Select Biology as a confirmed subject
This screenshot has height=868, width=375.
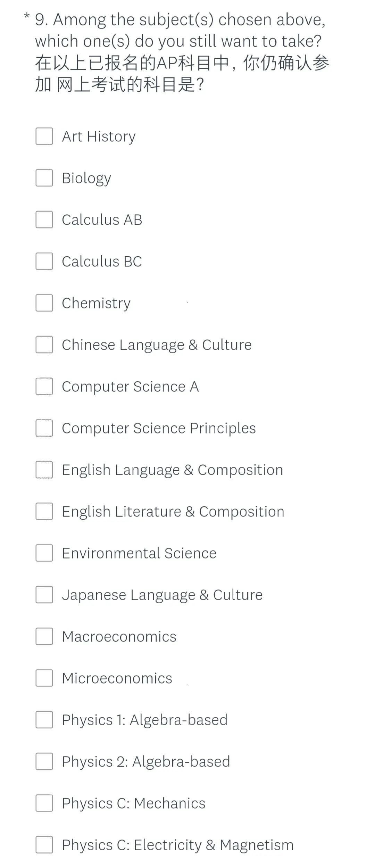[44, 178]
